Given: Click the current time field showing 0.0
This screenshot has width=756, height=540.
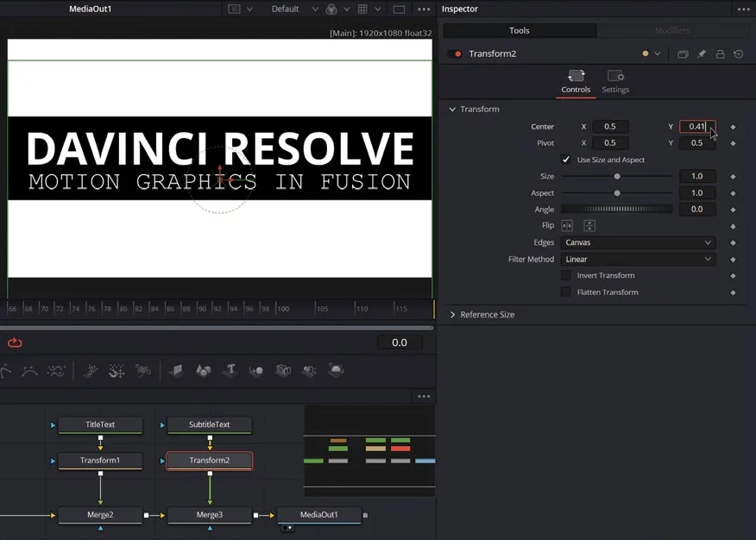Looking at the screenshot, I should tap(400, 342).
